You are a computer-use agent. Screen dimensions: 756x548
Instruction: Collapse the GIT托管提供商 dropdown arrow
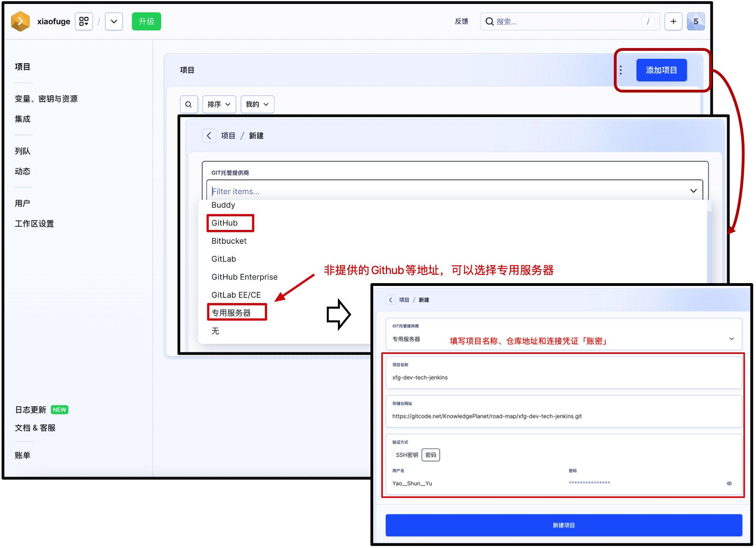pyautogui.click(x=694, y=191)
